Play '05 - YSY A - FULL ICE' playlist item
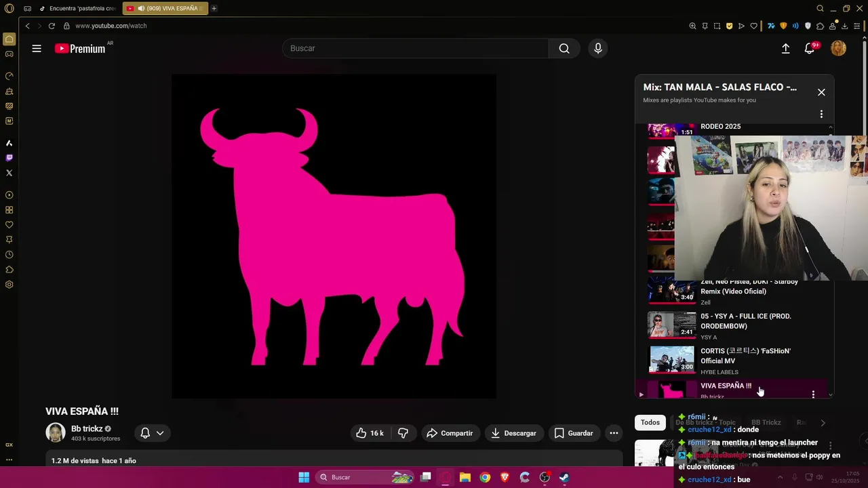Image resolution: width=868 pixels, height=488 pixels. pyautogui.click(x=736, y=326)
